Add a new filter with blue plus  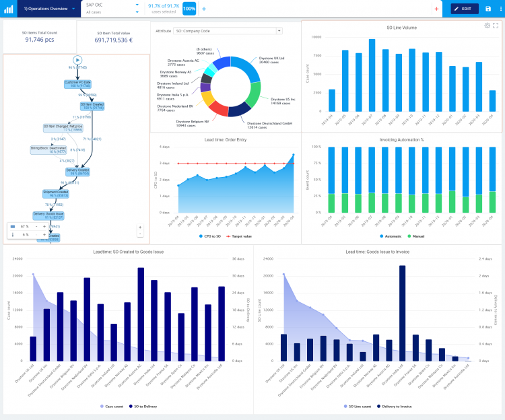204,9
